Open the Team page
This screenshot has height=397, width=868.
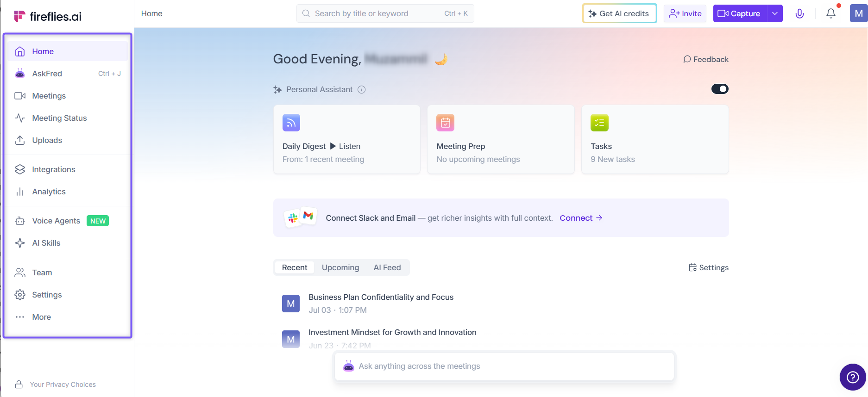coord(68,273)
